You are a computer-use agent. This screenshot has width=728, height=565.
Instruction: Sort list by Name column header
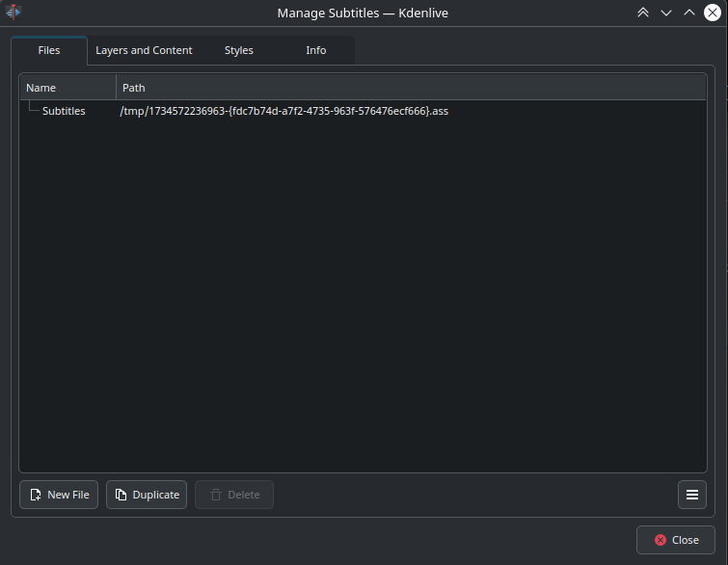pos(67,88)
